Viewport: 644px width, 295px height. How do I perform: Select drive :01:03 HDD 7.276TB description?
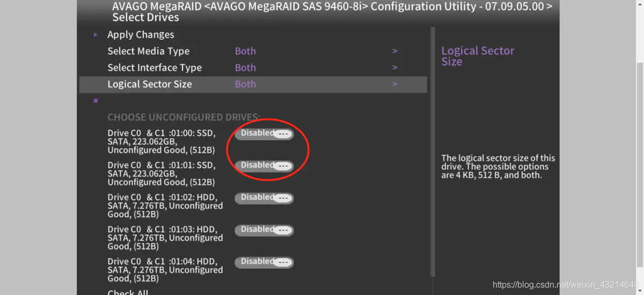point(165,238)
